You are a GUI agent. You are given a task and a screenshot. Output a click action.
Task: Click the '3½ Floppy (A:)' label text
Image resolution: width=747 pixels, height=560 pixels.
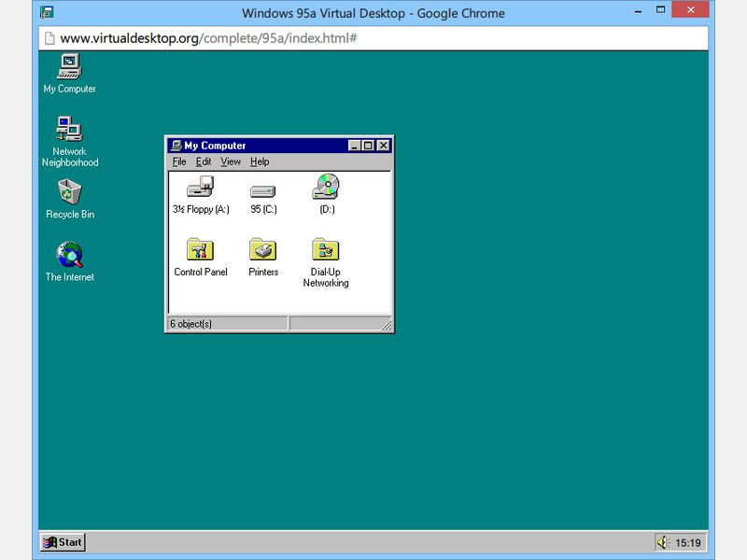pyautogui.click(x=201, y=209)
